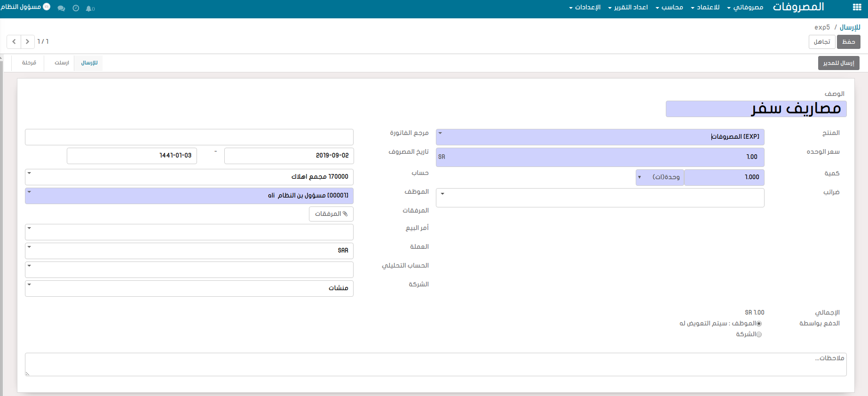Open the مصروفاتي menu
Viewport: 868px width, 396px height.
tap(745, 7)
